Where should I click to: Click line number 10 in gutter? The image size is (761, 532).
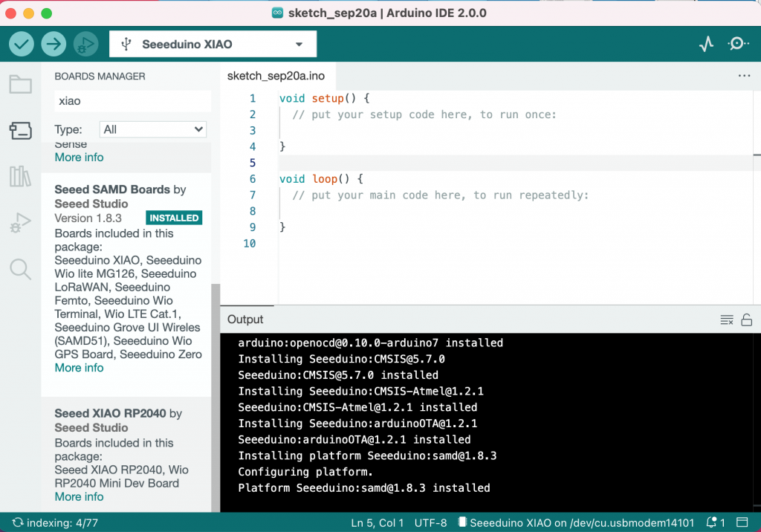[250, 243]
